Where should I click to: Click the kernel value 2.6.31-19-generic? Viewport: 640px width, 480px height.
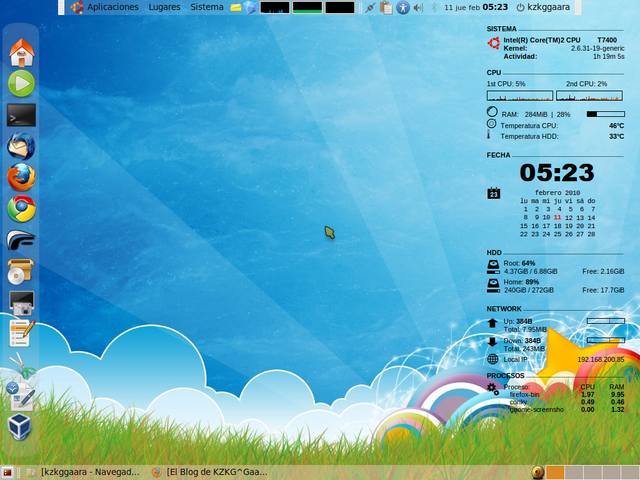point(598,48)
